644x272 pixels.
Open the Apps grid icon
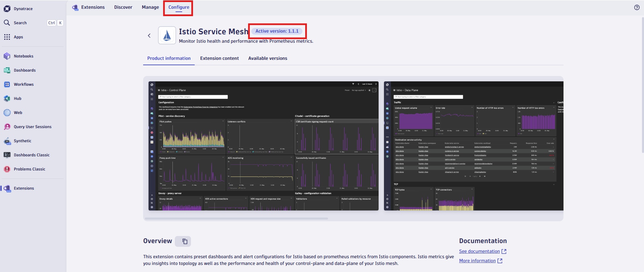click(x=7, y=37)
